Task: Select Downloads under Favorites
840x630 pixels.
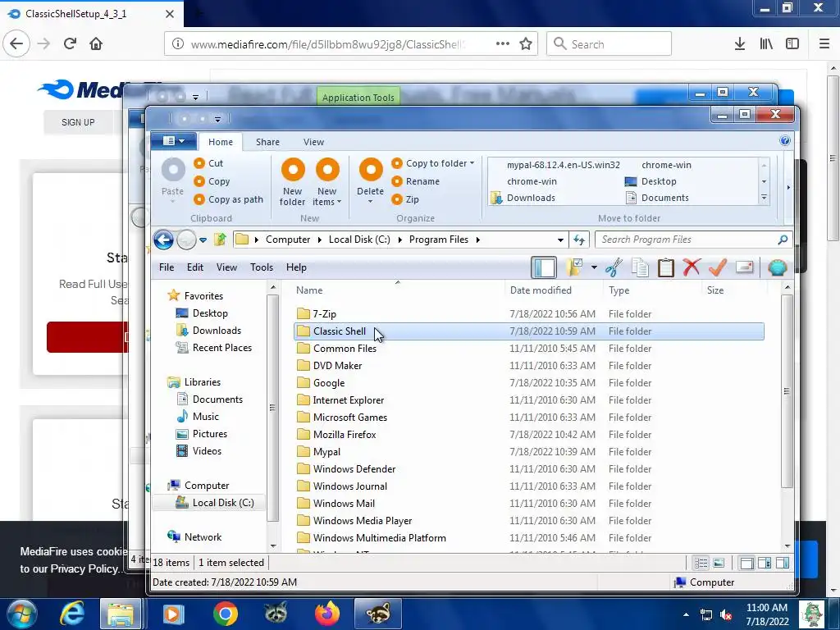Action: [x=217, y=331]
